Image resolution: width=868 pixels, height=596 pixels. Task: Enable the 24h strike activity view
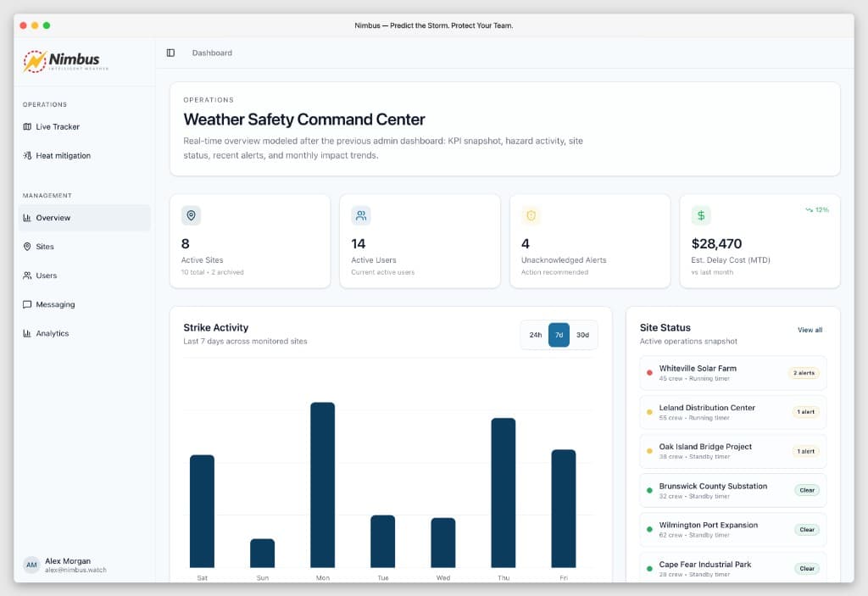pyautogui.click(x=535, y=335)
